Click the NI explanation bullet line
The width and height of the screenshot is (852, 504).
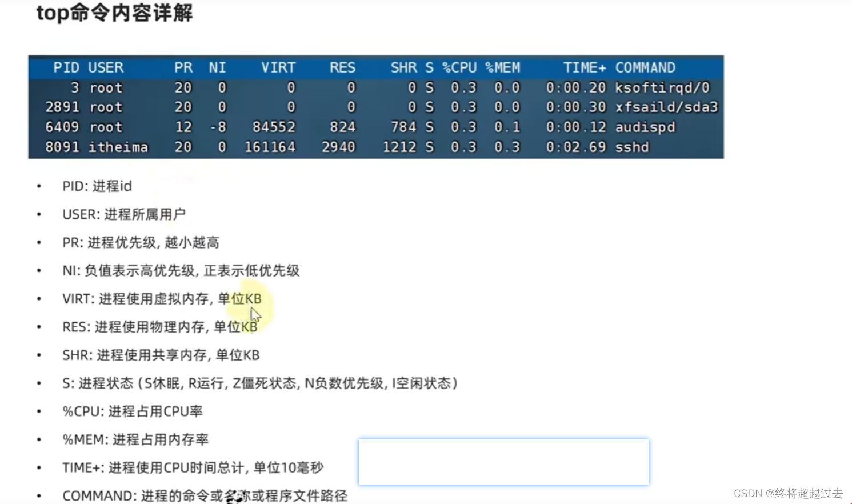pyautogui.click(x=181, y=270)
